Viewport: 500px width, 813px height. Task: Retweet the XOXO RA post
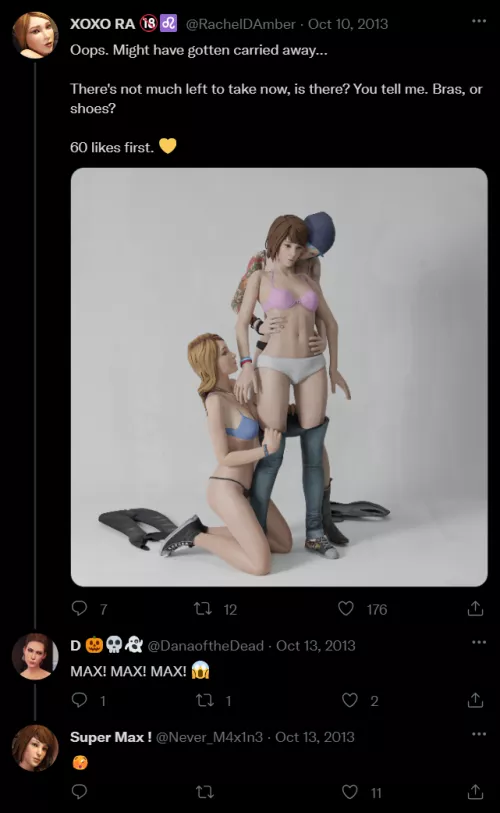tap(203, 608)
